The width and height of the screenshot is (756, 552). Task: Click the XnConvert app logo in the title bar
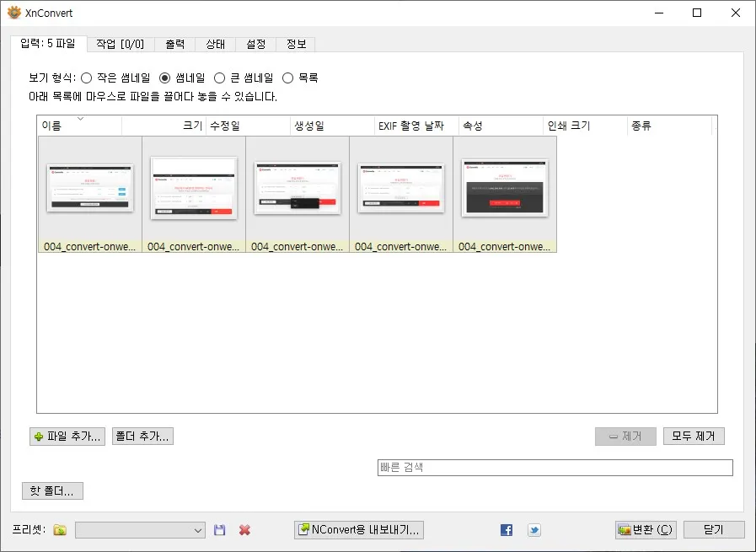[x=14, y=13]
